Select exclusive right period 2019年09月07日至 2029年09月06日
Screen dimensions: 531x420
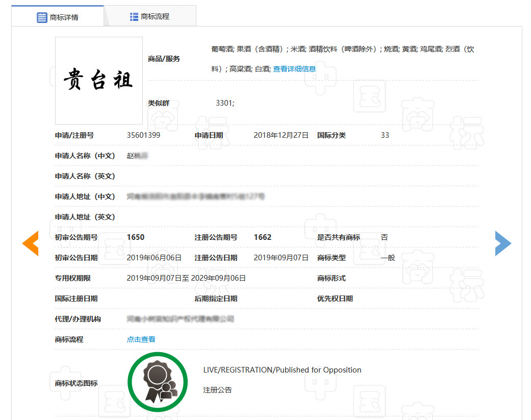point(186,278)
